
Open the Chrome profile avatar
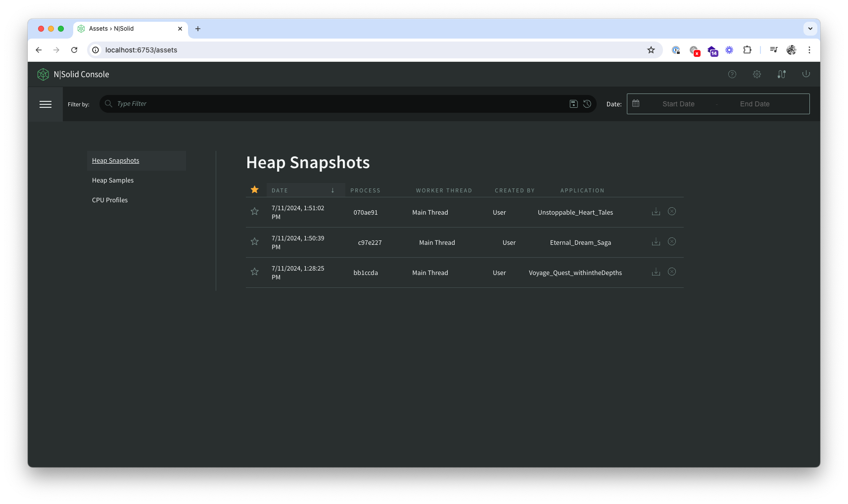pyautogui.click(x=792, y=50)
